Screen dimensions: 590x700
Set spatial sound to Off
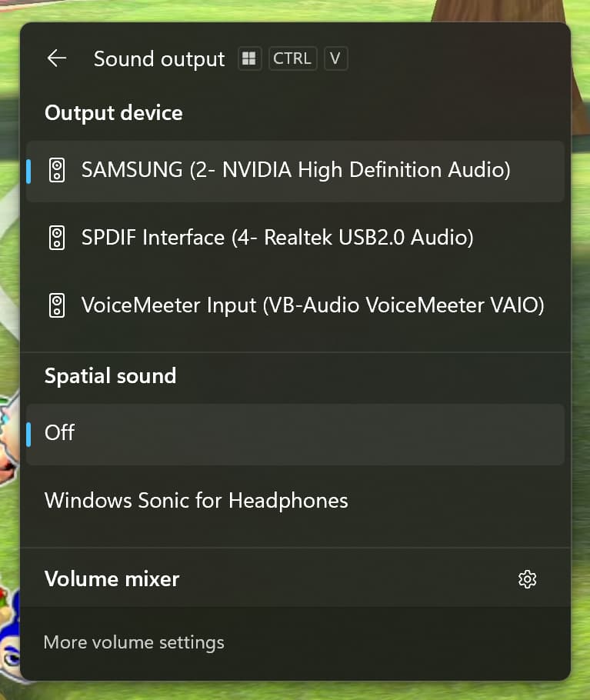tap(60, 433)
